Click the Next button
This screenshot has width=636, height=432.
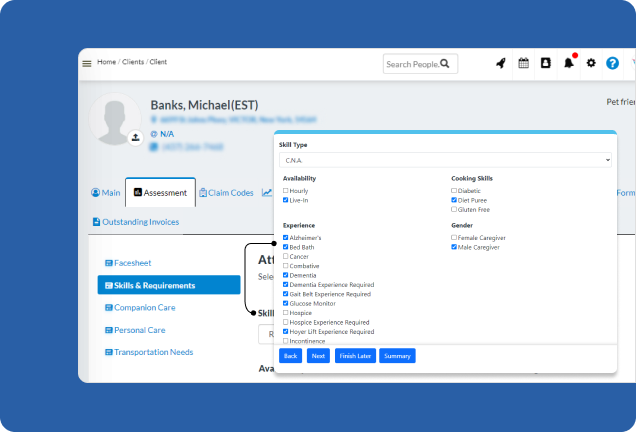(318, 356)
